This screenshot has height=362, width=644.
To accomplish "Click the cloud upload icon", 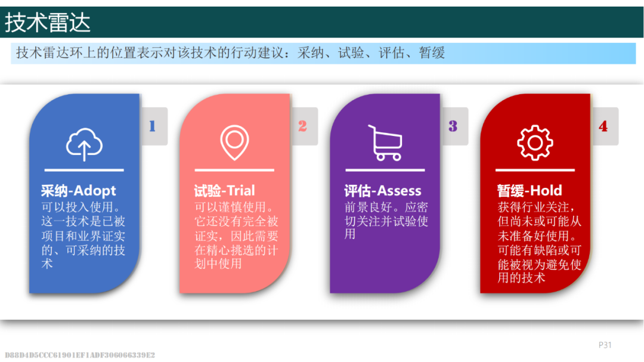I will click(x=84, y=143).
